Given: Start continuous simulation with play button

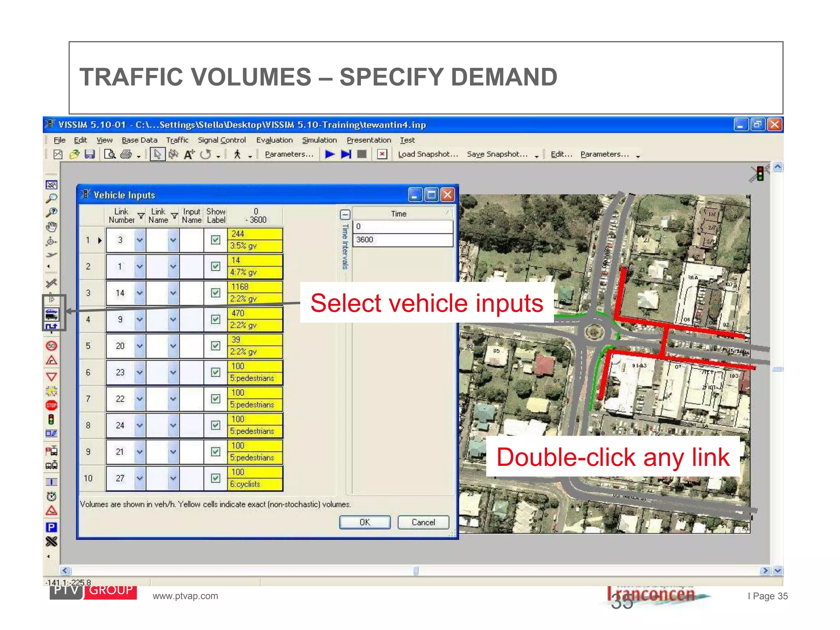Looking at the screenshot, I should (x=330, y=154).
